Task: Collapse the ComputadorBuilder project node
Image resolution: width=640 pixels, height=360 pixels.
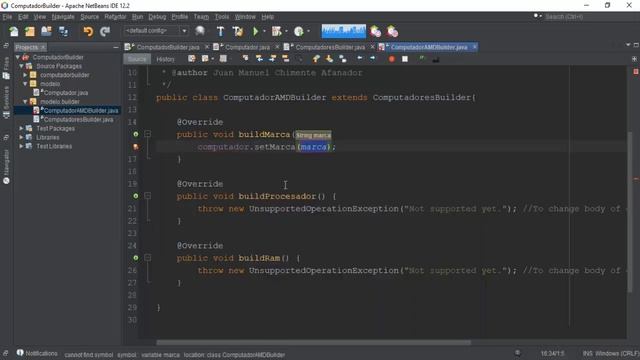Action: (x=18, y=57)
